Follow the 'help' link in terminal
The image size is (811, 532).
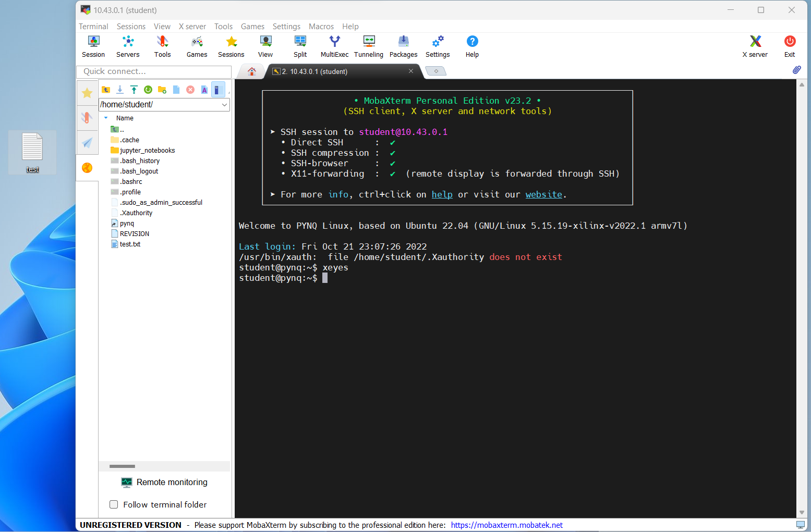442,194
